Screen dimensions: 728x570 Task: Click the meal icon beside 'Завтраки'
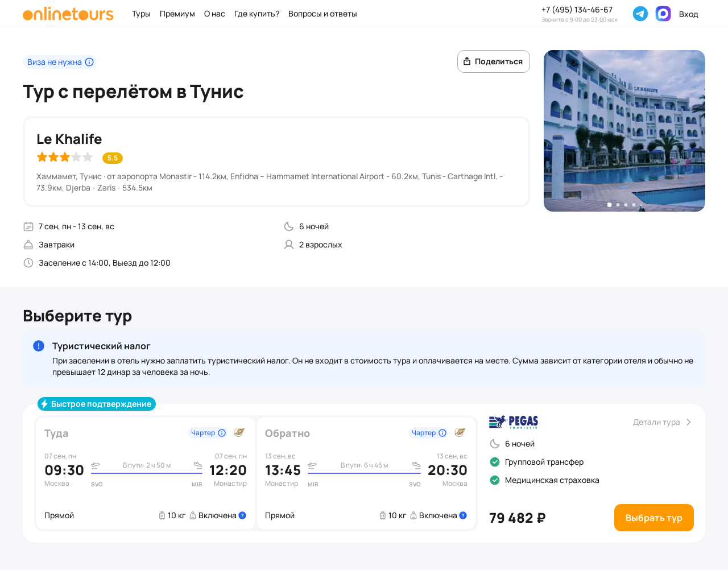[28, 245]
